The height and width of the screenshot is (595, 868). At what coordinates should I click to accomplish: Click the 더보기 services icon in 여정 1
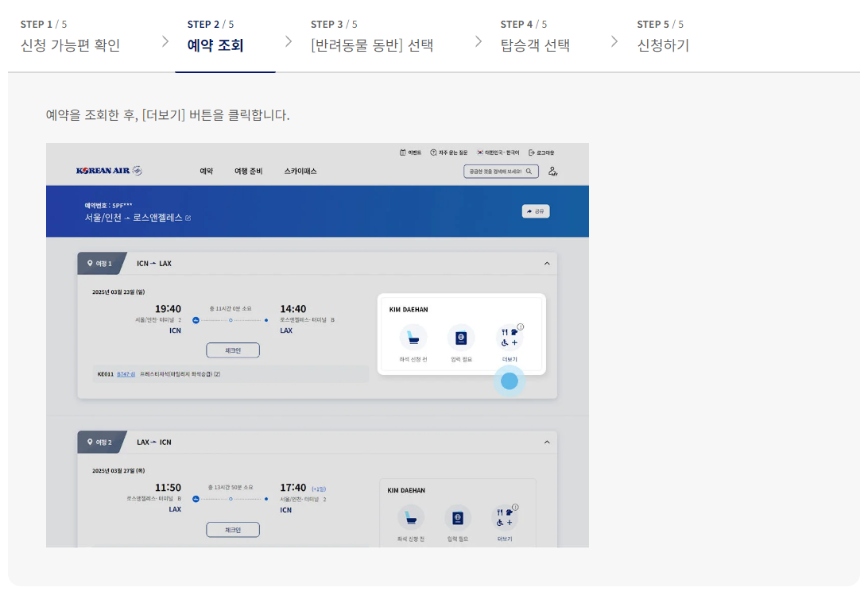(510, 337)
